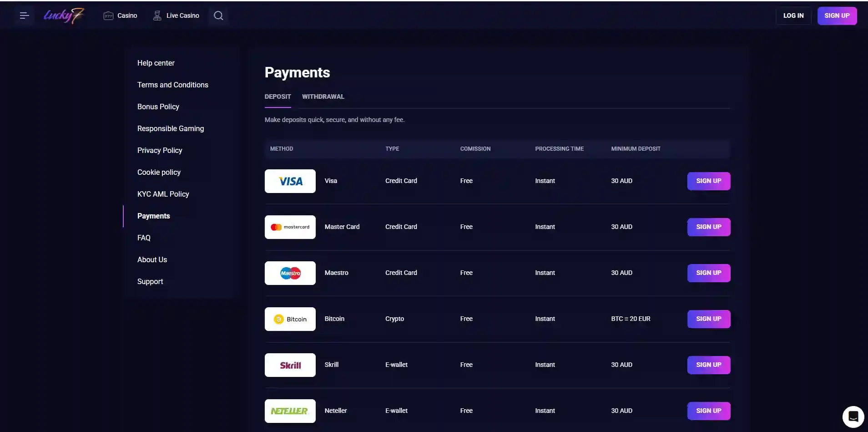Click the Neteller logo tile
The image size is (868, 432).
[x=290, y=411]
